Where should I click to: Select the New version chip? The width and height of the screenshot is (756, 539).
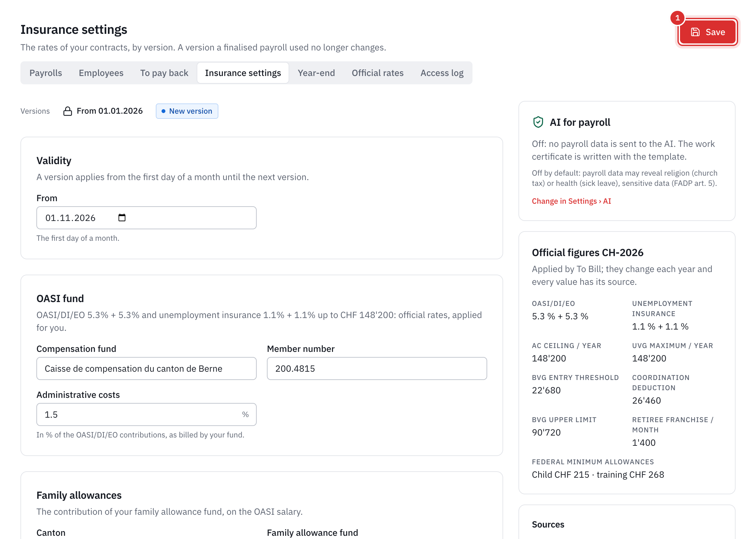point(187,111)
